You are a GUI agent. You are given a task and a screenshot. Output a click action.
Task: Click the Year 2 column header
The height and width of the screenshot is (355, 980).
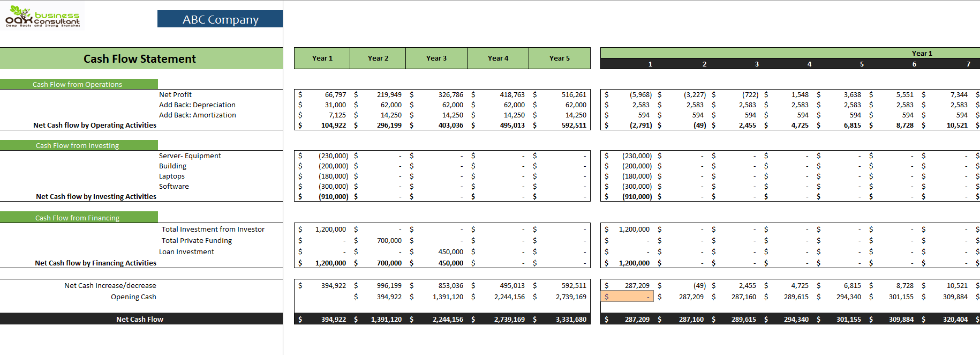click(x=378, y=58)
